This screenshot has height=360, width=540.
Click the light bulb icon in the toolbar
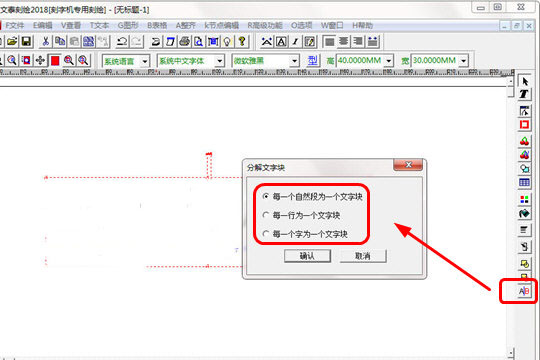(x=227, y=42)
